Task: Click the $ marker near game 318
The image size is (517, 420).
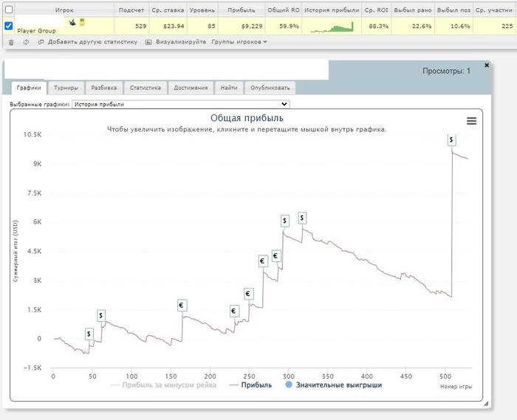Action: coord(302,218)
